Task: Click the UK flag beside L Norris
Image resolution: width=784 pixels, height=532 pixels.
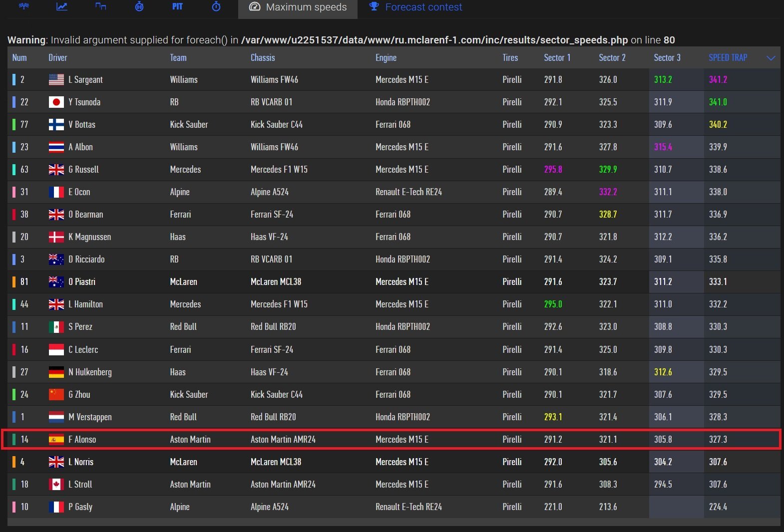Action: [x=56, y=462]
